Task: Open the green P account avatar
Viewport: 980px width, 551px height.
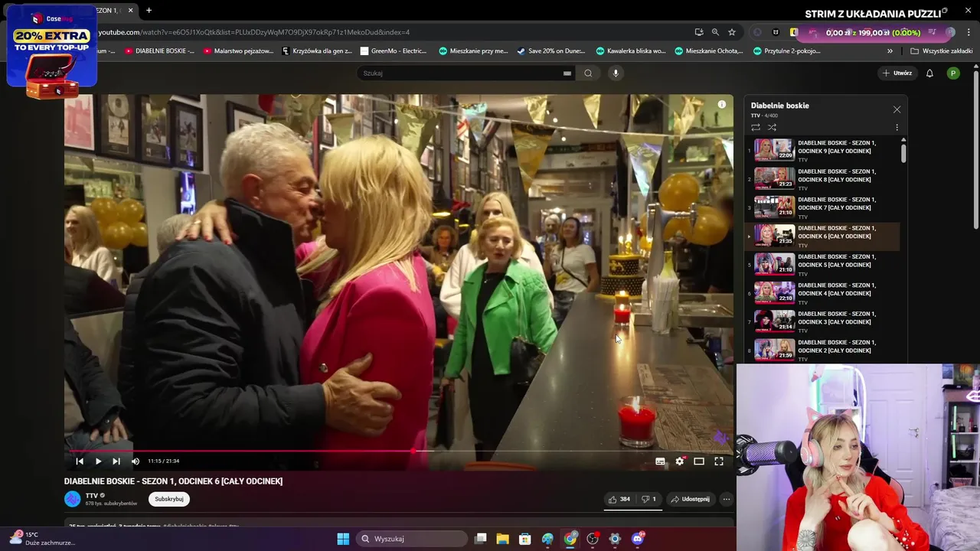Action: (x=953, y=73)
